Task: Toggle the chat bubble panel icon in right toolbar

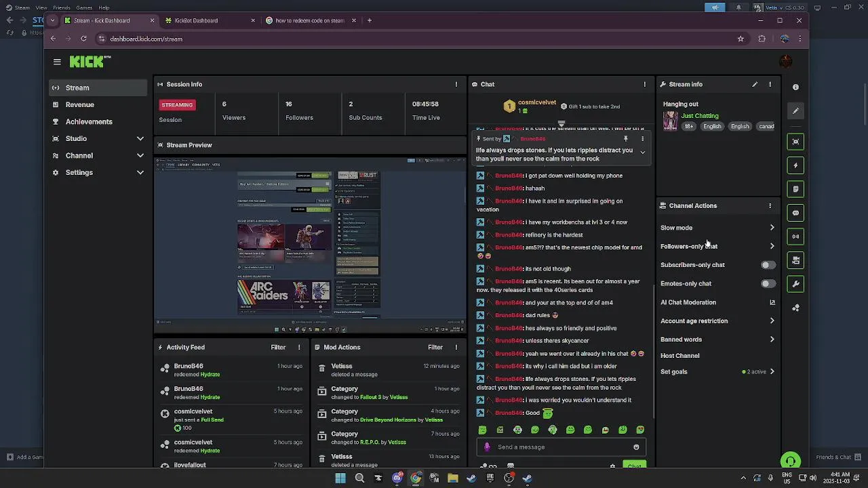Action: [x=795, y=213]
